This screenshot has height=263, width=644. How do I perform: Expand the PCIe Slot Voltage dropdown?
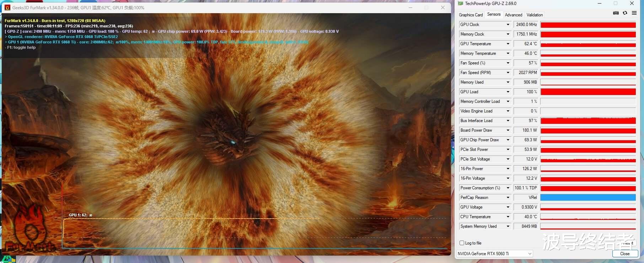point(508,159)
